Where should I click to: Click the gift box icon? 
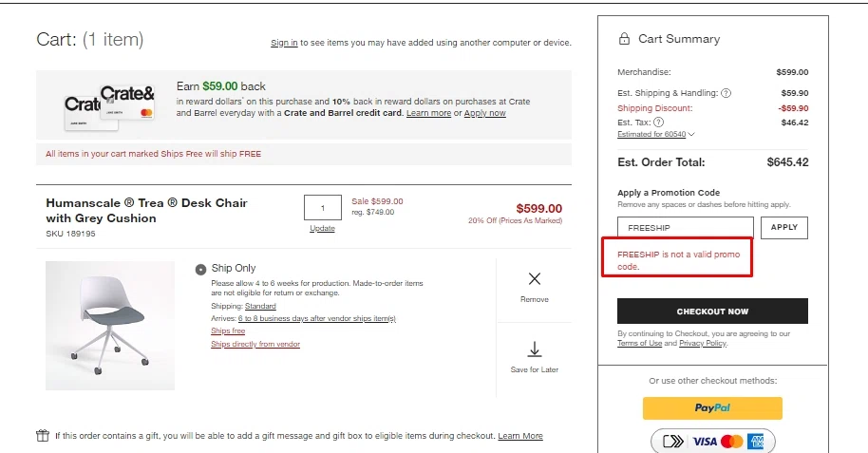[x=43, y=436]
